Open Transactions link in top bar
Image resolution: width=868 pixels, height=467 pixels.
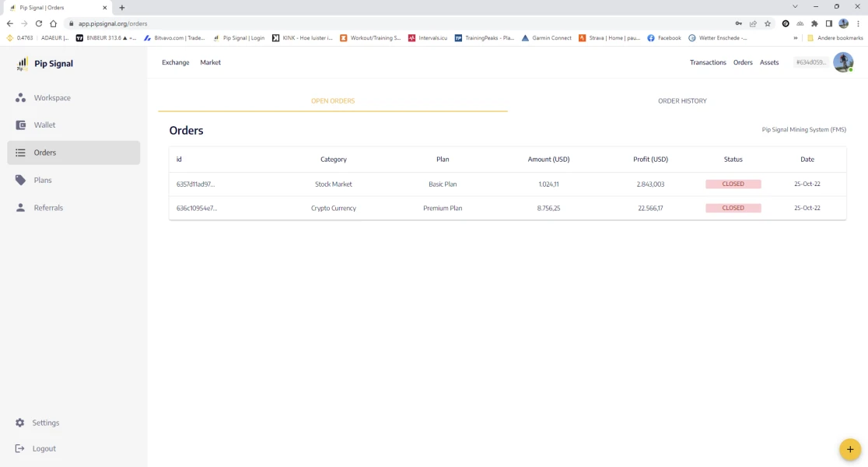[708, 62]
